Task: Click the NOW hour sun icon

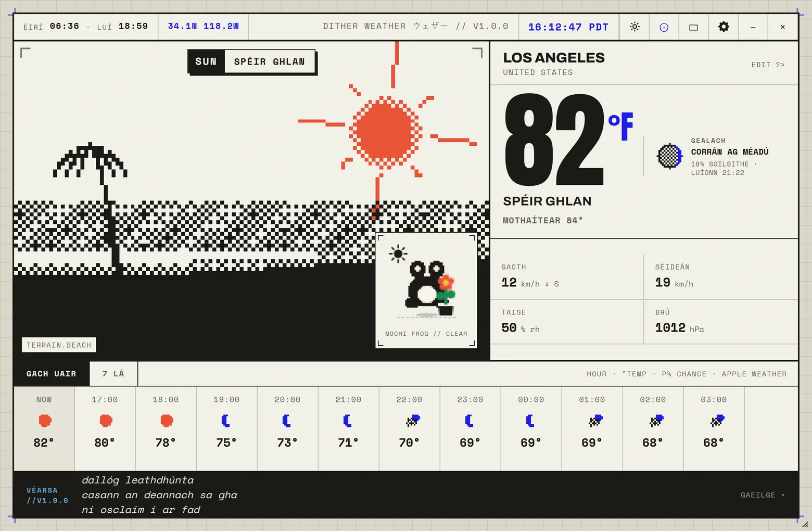Action: [x=45, y=421]
